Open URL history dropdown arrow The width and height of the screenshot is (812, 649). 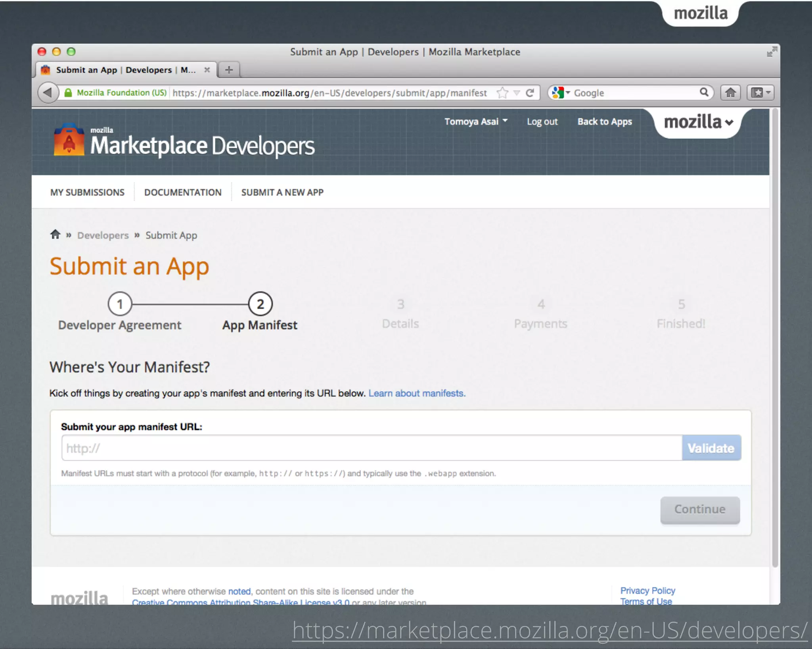pos(517,93)
